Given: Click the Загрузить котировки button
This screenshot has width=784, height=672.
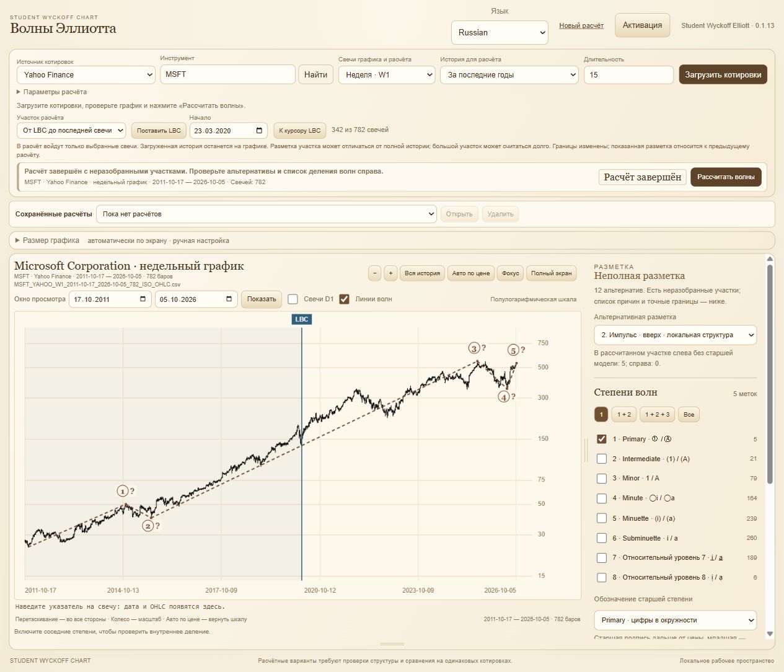Looking at the screenshot, I should click(723, 75).
